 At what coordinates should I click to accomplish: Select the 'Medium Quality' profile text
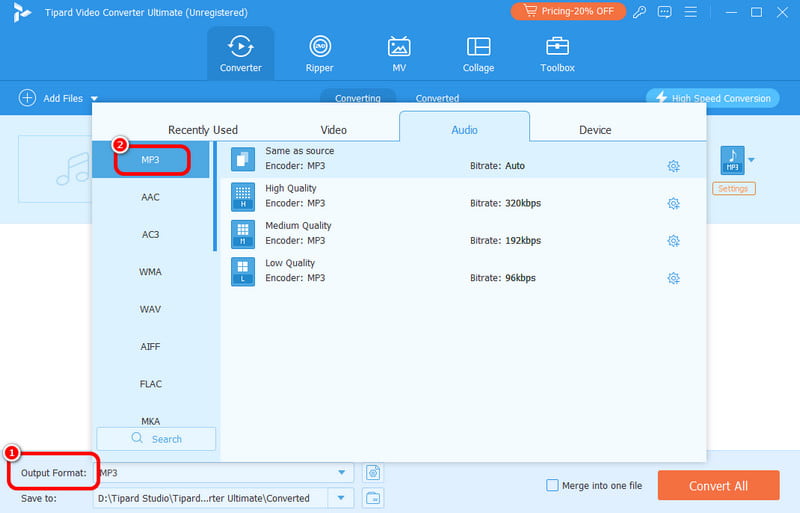point(298,226)
